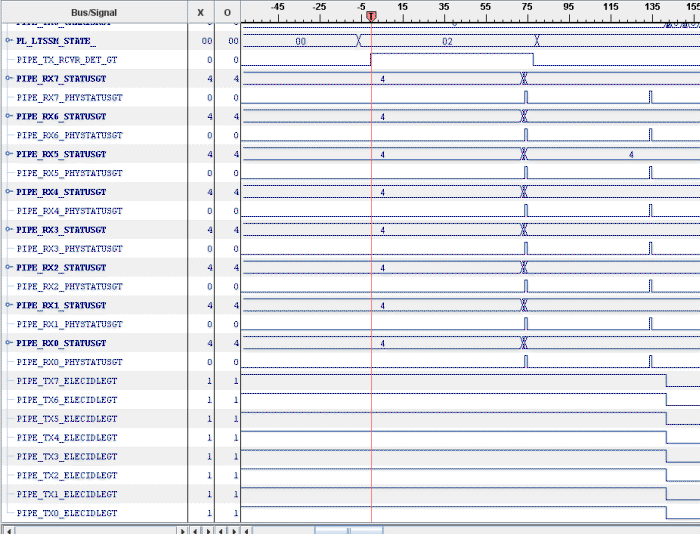Expand the PIPE_RX7_STATUSGT bus
The width and height of the screenshot is (700, 534).
tap(9, 78)
